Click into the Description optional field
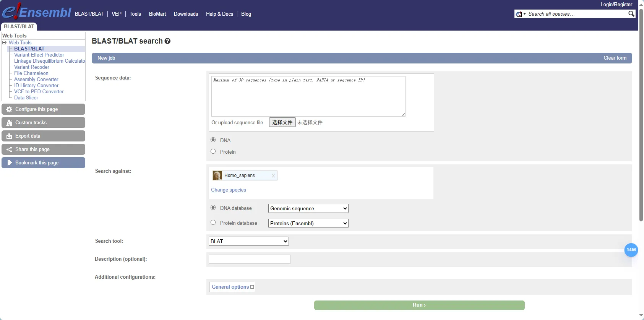 [x=249, y=259]
